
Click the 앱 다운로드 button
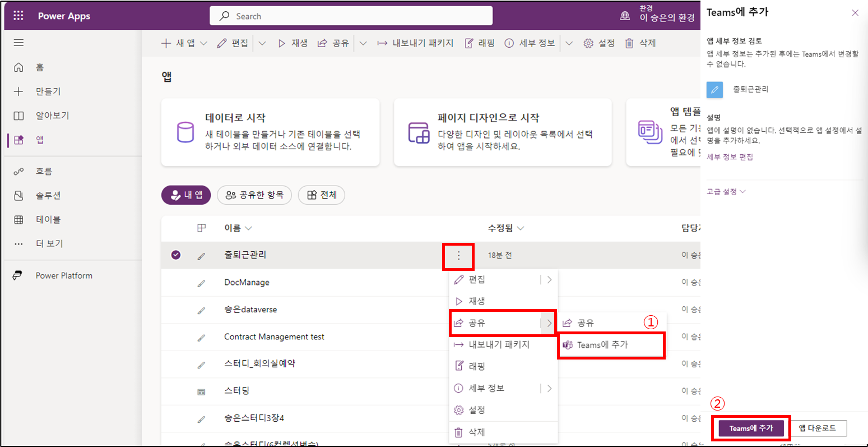click(x=817, y=428)
